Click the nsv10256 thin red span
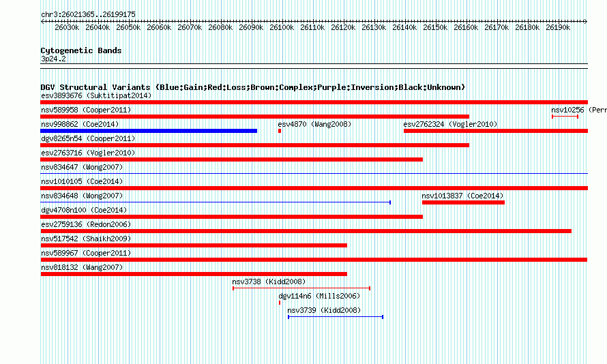607x364 pixels. pos(565,117)
